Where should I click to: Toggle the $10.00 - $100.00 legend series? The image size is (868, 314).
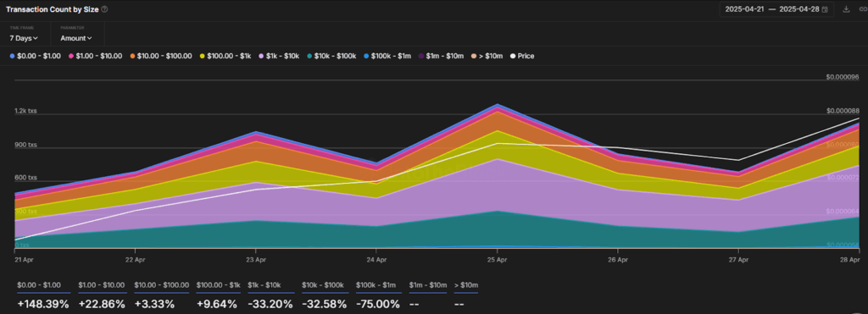coord(161,56)
